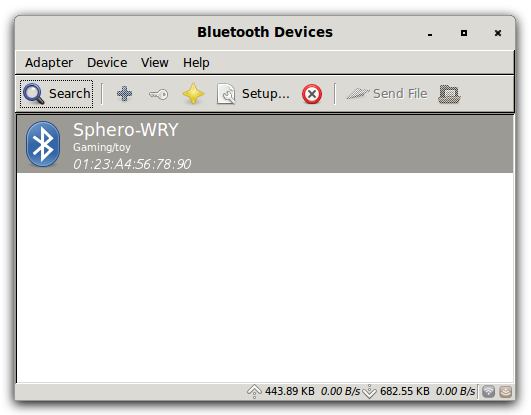Viewport: 531px width, 415px height.
Task: Open the View menu
Action: click(x=155, y=63)
